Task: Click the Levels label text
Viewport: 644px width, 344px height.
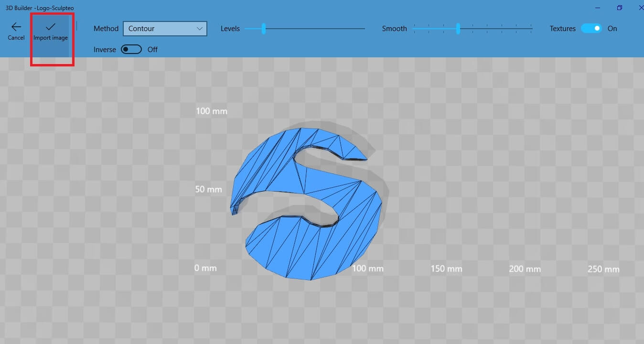Action: tap(230, 29)
